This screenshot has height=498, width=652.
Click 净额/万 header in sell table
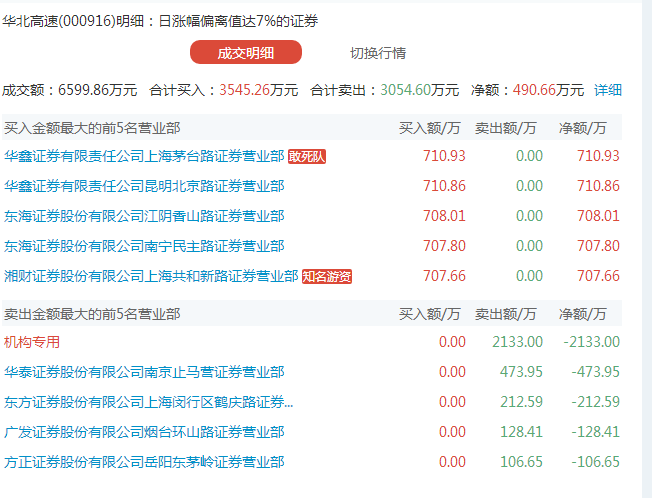click(583, 314)
